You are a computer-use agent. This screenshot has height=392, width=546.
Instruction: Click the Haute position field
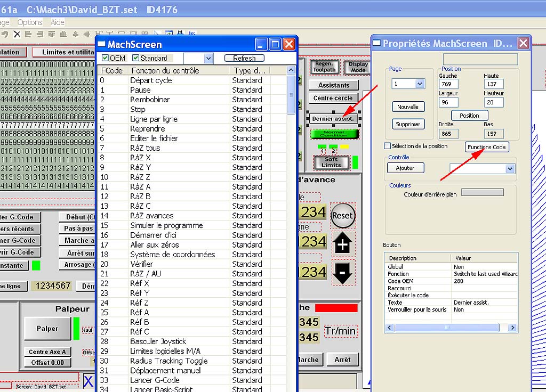pyautogui.click(x=494, y=84)
